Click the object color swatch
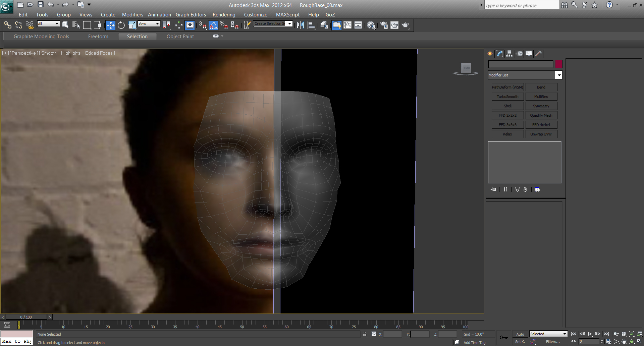Image resolution: width=644 pixels, height=346 pixels. point(558,64)
